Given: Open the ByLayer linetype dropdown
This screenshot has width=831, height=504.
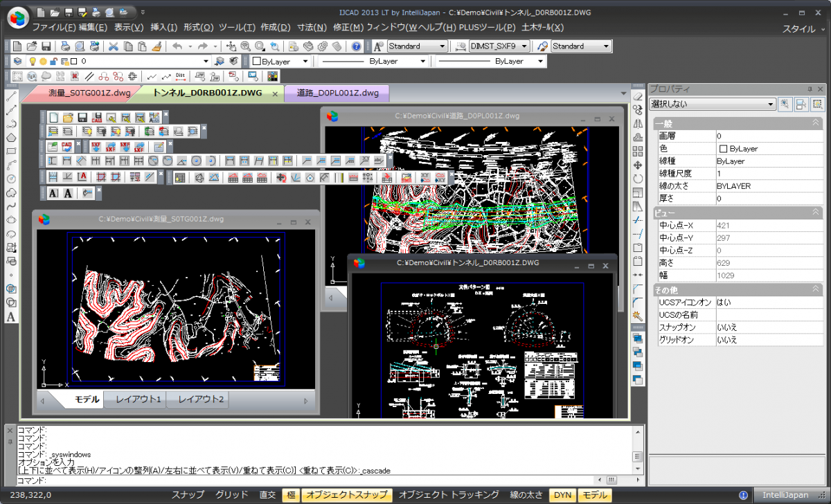Looking at the screenshot, I should 373,61.
